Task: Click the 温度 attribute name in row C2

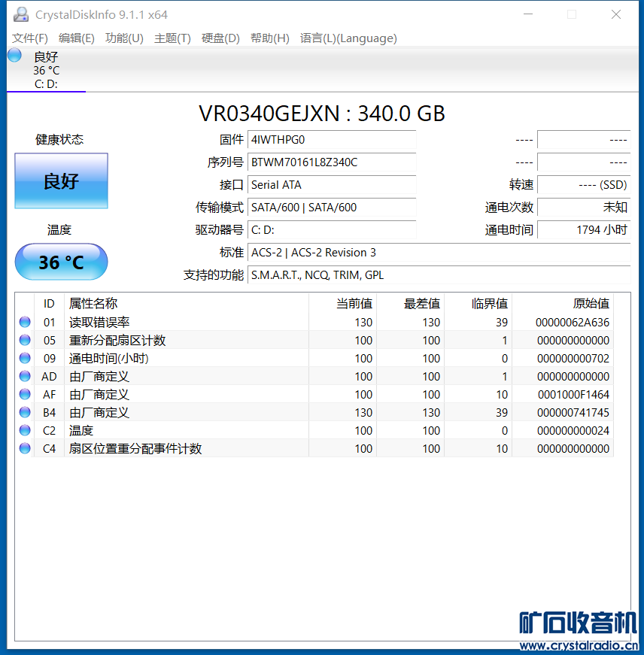Action: pyautogui.click(x=81, y=430)
